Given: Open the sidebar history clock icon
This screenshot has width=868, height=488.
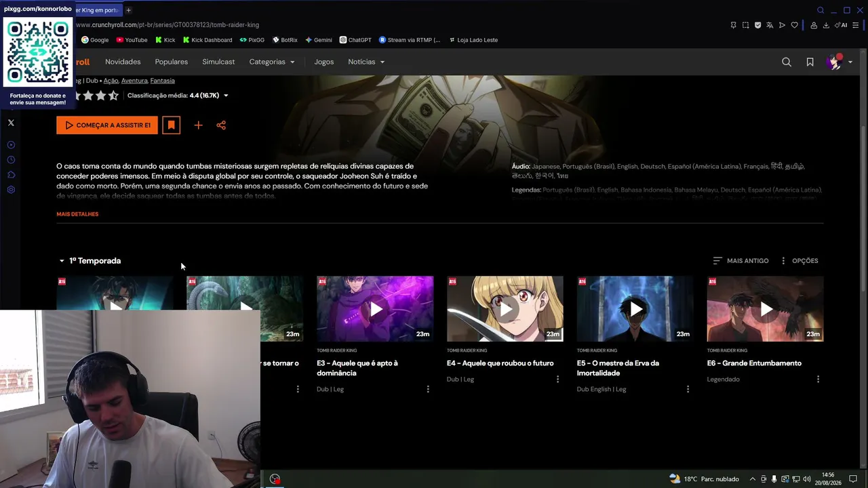Looking at the screenshot, I should (x=11, y=160).
